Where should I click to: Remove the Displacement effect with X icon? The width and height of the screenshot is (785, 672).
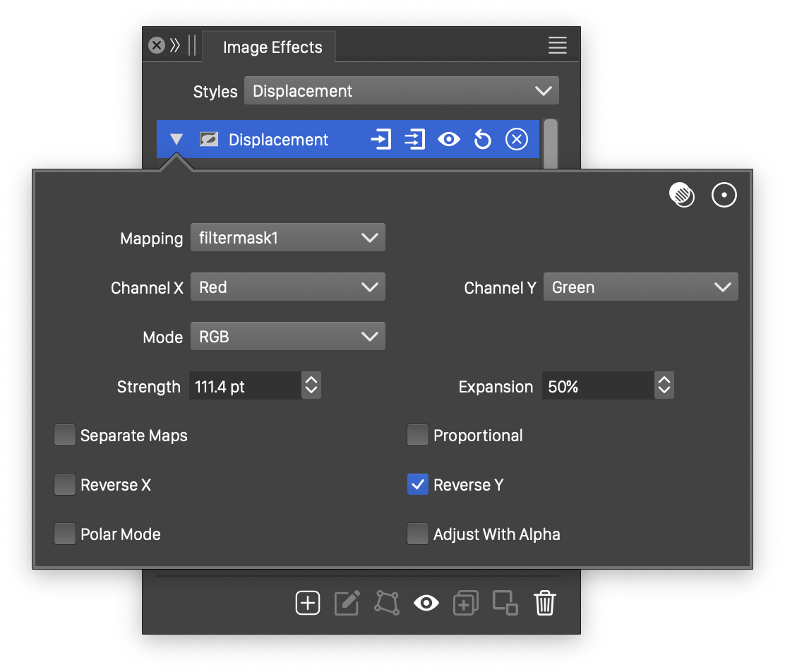[517, 140]
